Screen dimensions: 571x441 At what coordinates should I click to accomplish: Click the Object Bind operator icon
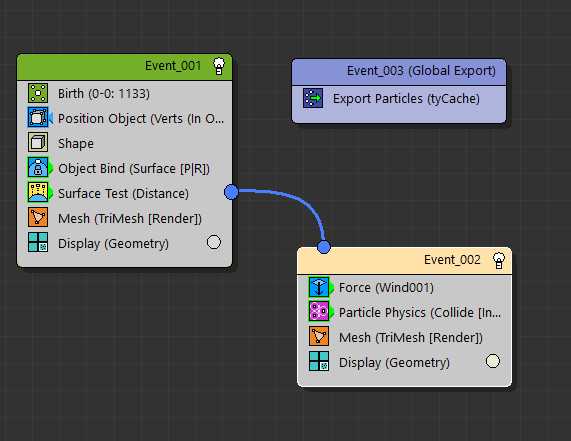click(38, 168)
